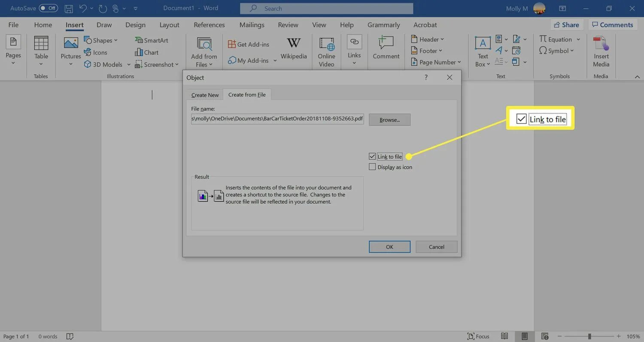Select the Create from File tab

tap(247, 94)
